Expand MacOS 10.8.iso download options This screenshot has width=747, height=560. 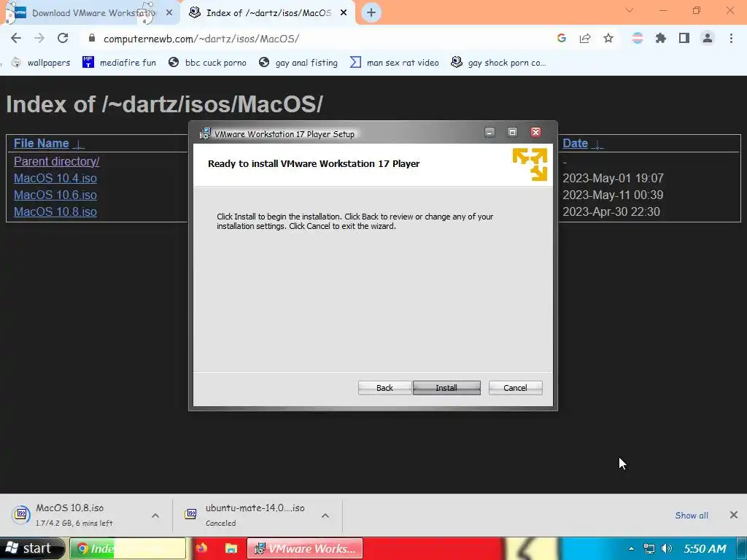(155, 516)
